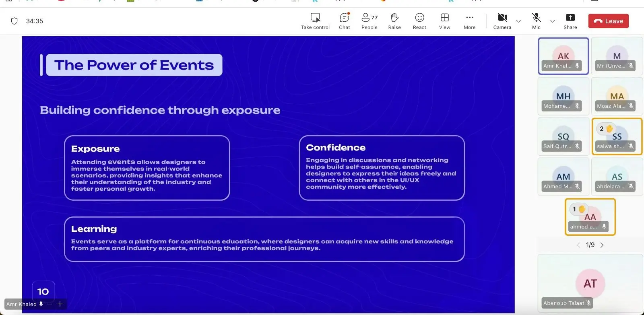Go to next participants page
The width and height of the screenshot is (644, 315).
602,245
